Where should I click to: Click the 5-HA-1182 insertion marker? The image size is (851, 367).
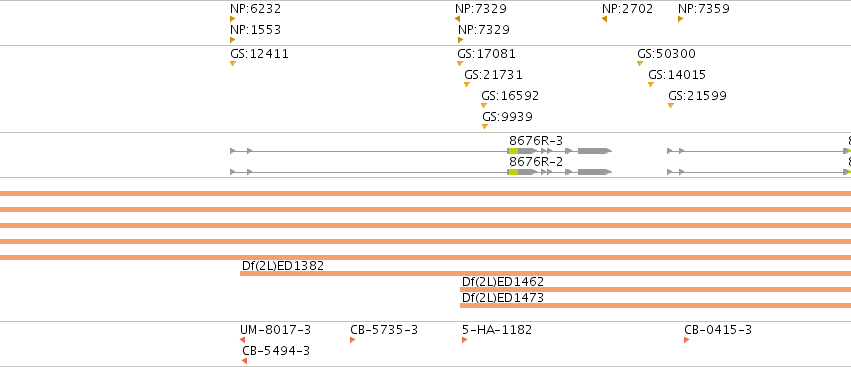point(465,340)
